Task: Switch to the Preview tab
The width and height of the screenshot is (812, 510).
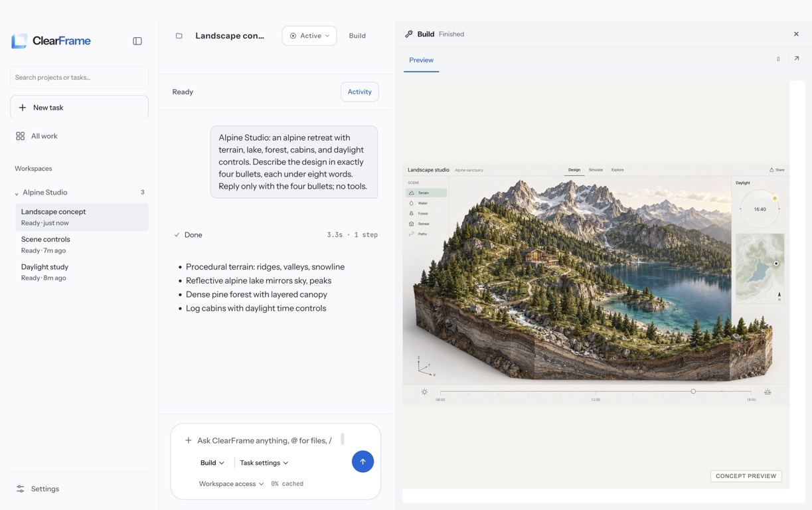Action: (421, 60)
